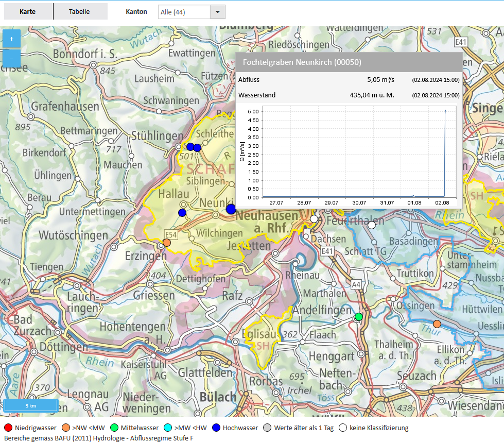Open the Kanton dropdown list

click(191, 12)
